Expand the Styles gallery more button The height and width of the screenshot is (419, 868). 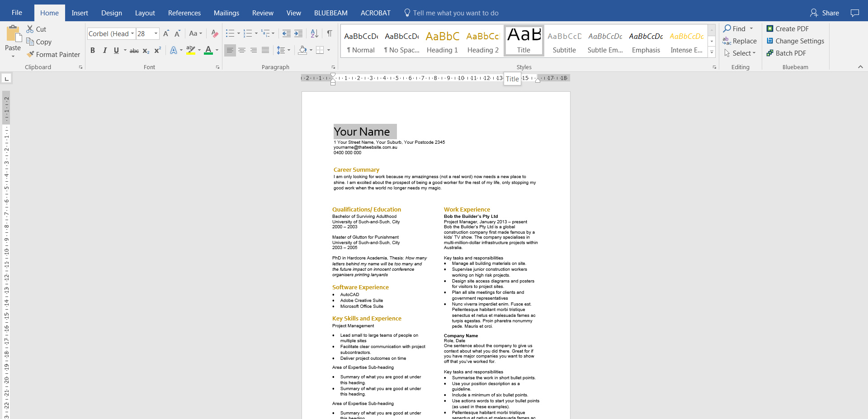712,52
